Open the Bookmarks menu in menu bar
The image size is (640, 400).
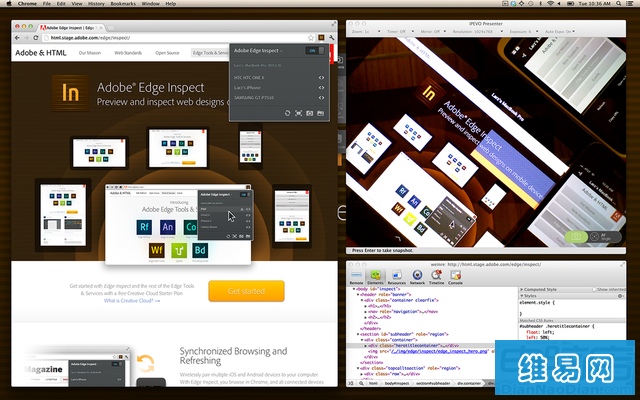[123, 3]
